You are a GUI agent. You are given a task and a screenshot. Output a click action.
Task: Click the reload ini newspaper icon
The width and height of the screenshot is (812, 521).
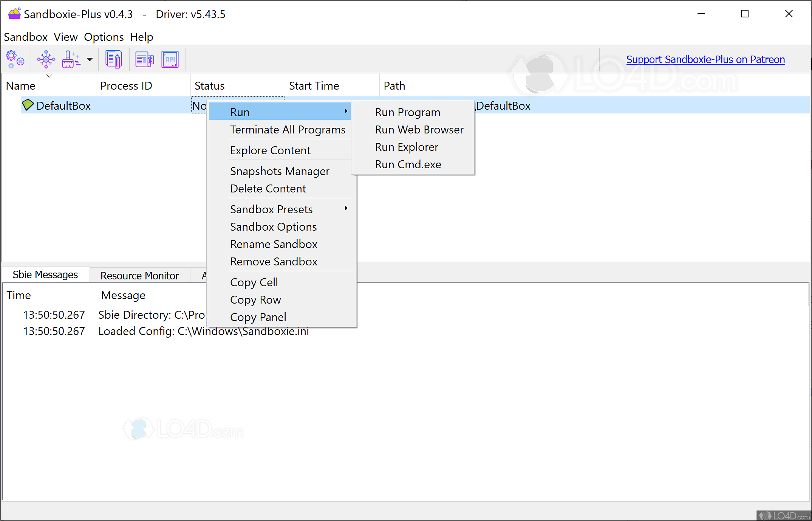click(x=144, y=59)
